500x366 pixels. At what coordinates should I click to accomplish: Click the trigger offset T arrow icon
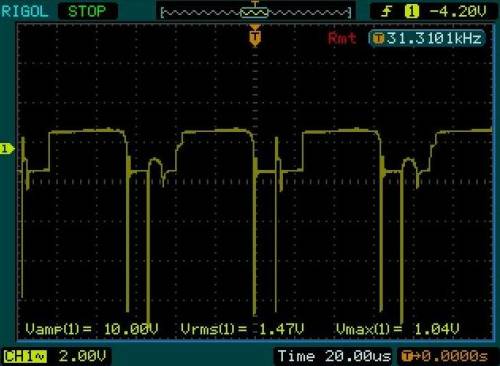pos(411,356)
